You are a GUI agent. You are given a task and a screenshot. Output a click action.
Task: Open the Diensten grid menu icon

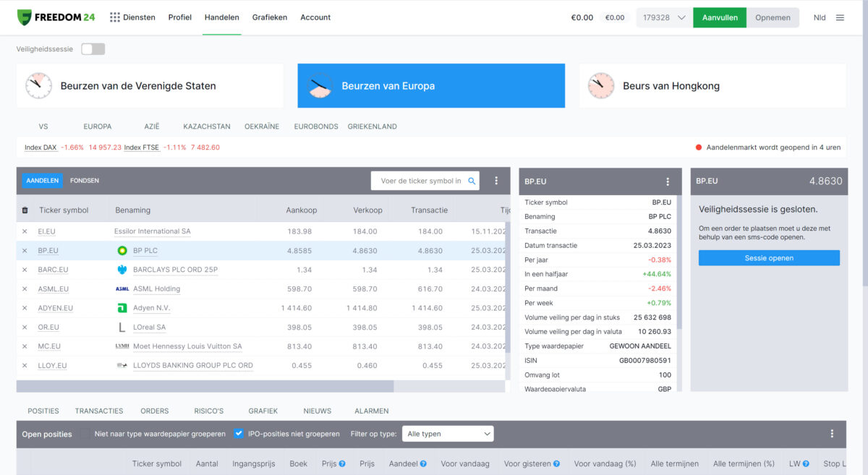tap(115, 17)
